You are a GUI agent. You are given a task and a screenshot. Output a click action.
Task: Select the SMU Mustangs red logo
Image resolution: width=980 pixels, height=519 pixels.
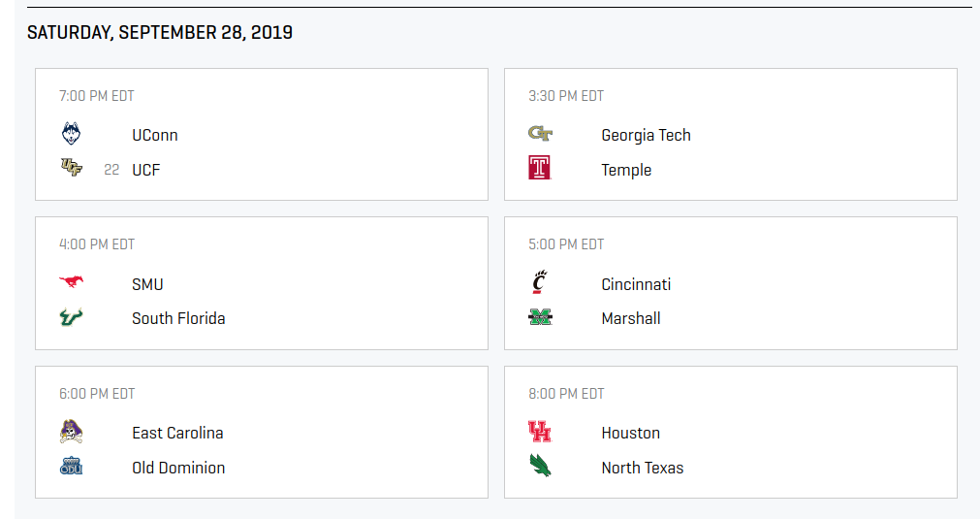coord(72,281)
